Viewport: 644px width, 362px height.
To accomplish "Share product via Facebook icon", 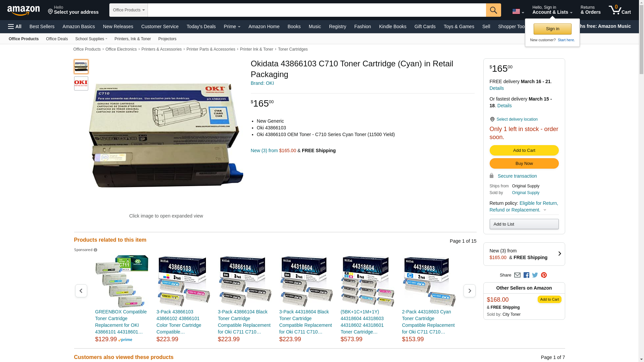I will coord(526,275).
